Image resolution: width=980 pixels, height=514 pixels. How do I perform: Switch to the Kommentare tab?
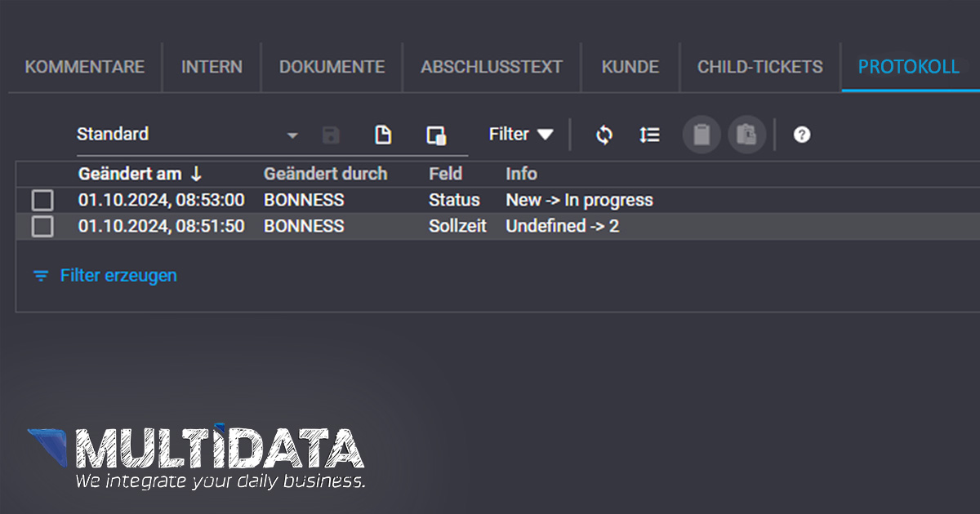(x=85, y=67)
